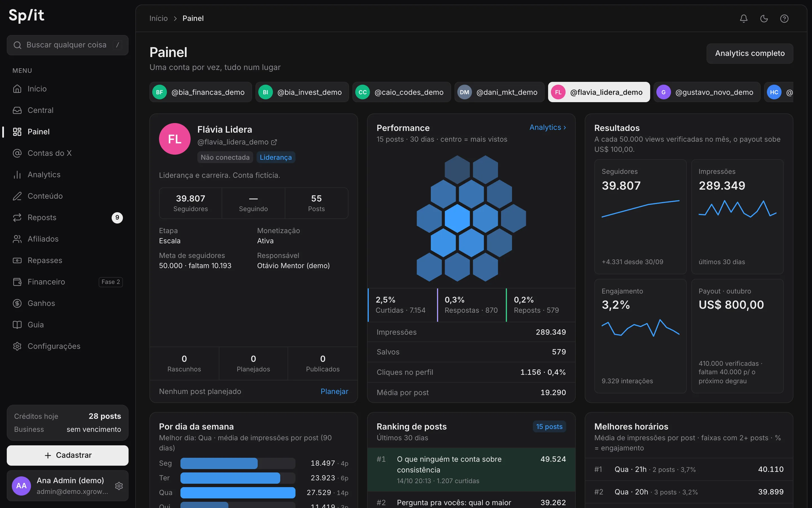The width and height of the screenshot is (812, 508).
Task: Select the @dani_mkt_demo account tab
Action: pyautogui.click(x=499, y=92)
